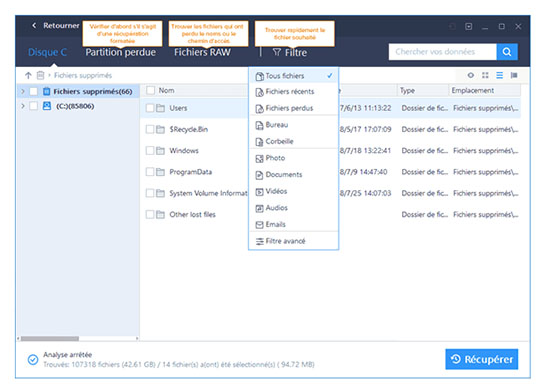The width and height of the screenshot is (550, 389).
Task: Click the Vidéos filter icon
Action: click(259, 192)
